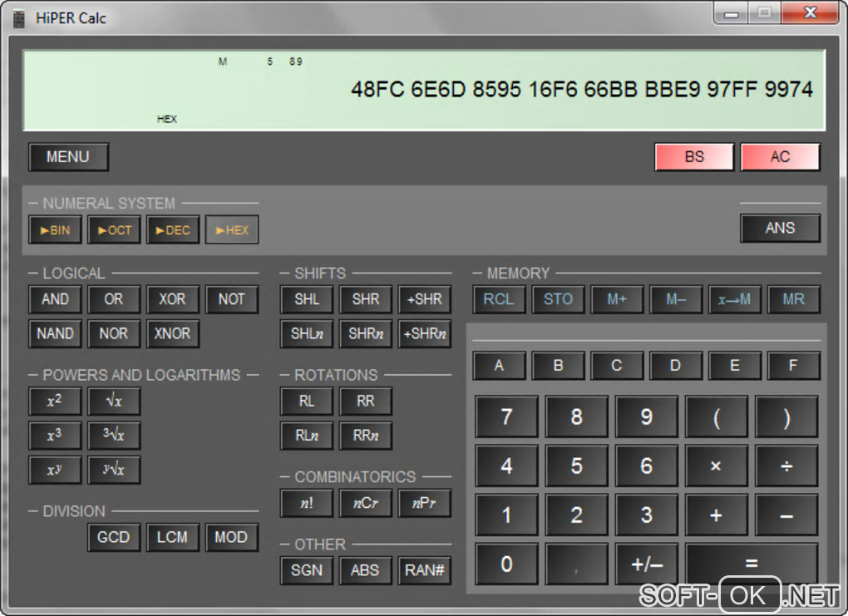Add to memory with M+
The width and height of the screenshot is (848, 616).
617,299
